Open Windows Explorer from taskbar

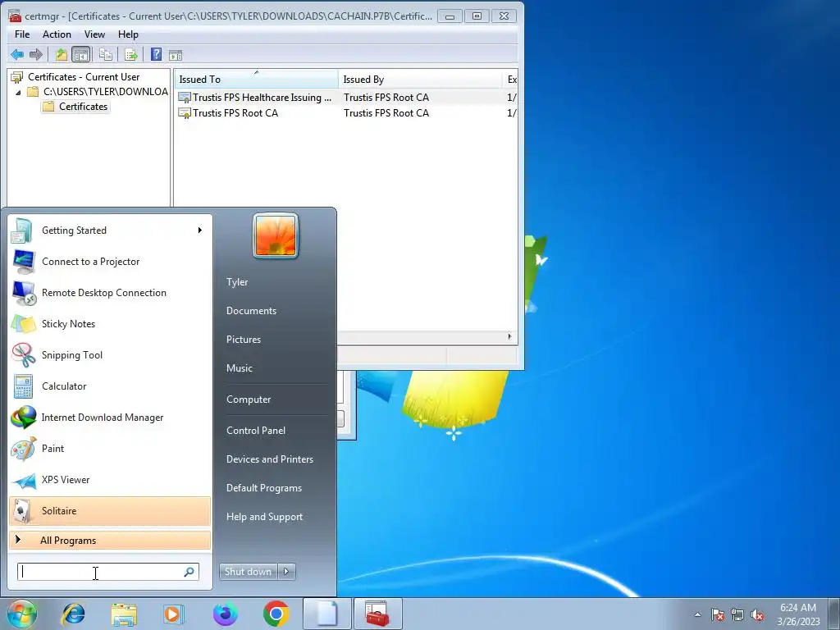[x=124, y=614]
